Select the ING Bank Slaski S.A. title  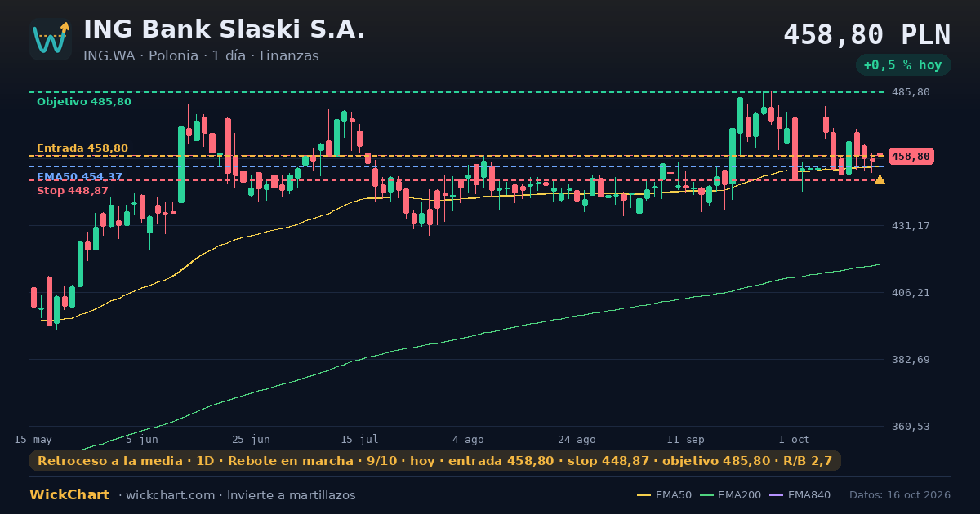click(x=224, y=29)
